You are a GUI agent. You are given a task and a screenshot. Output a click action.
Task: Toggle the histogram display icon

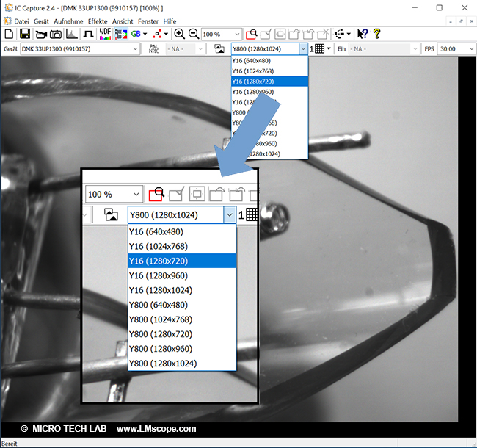[x=72, y=35]
